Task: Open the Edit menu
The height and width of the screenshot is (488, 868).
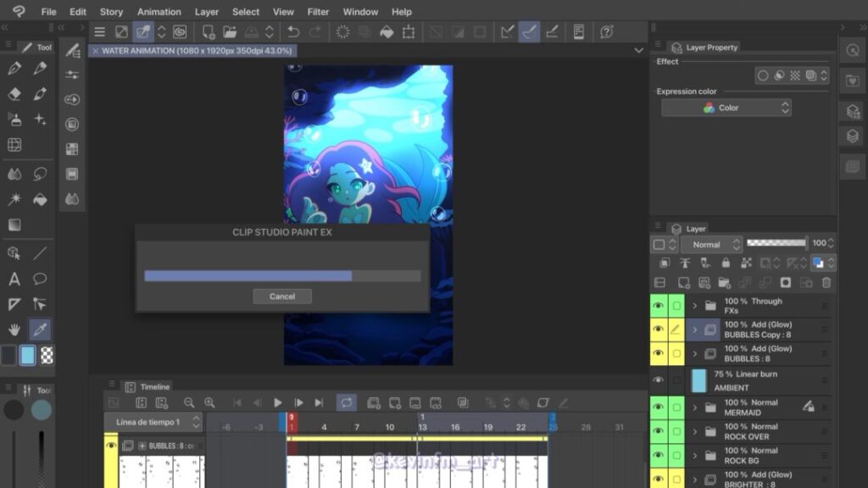Action: click(x=77, y=12)
